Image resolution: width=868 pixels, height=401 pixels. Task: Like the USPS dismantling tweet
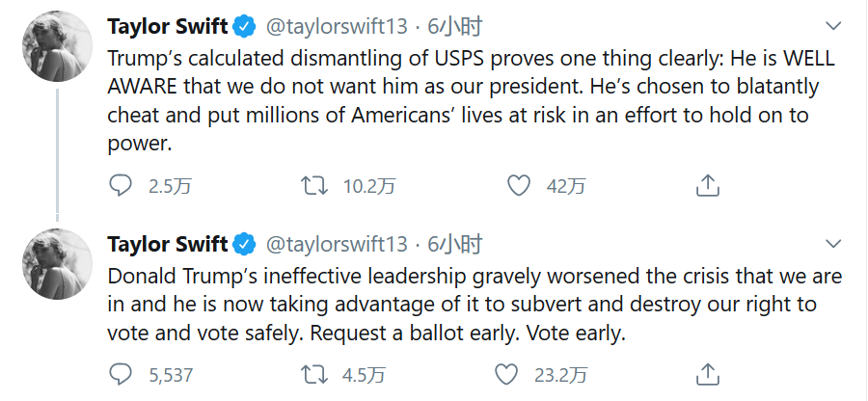519,185
